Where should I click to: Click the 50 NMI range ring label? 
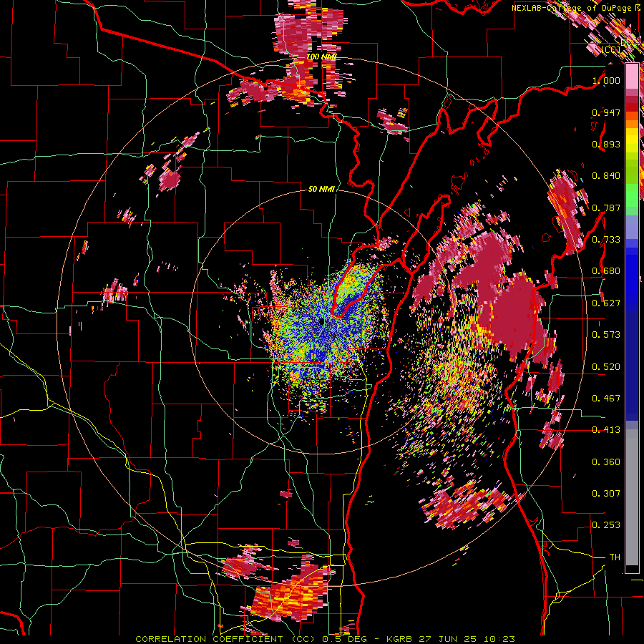pos(321,190)
